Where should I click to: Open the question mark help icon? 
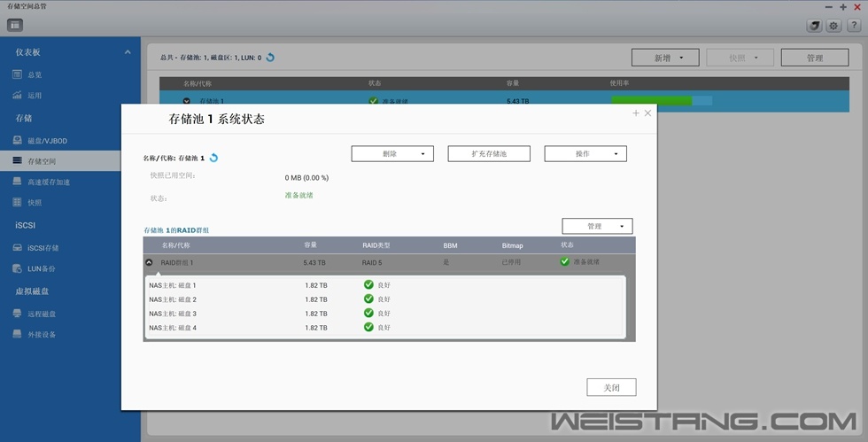(854, 26)
